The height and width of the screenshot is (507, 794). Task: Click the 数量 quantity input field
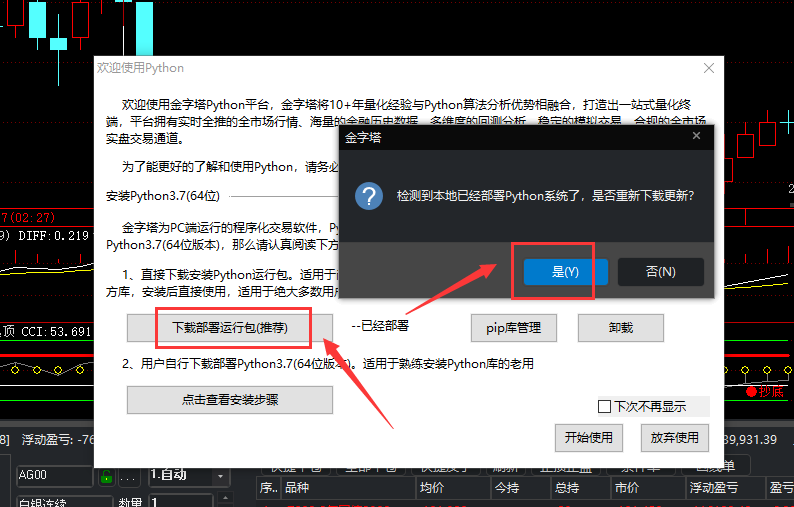click(x=181, y=501)
